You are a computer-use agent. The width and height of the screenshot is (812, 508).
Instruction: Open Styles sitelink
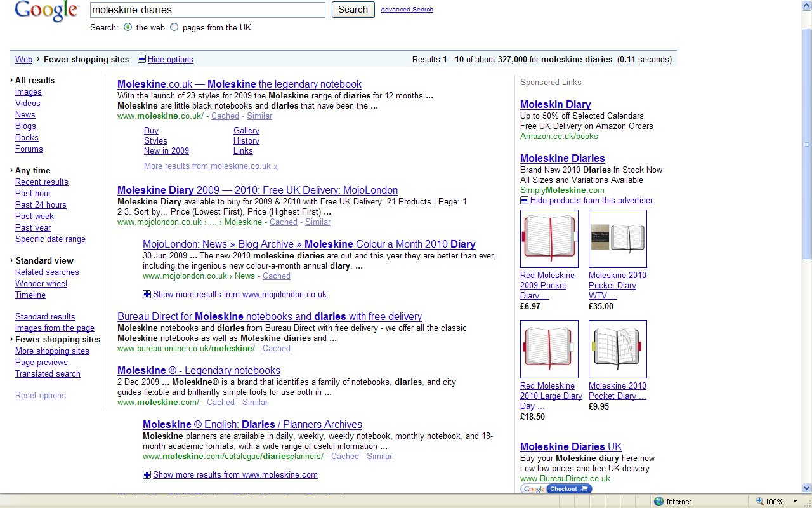click(155, 140)
